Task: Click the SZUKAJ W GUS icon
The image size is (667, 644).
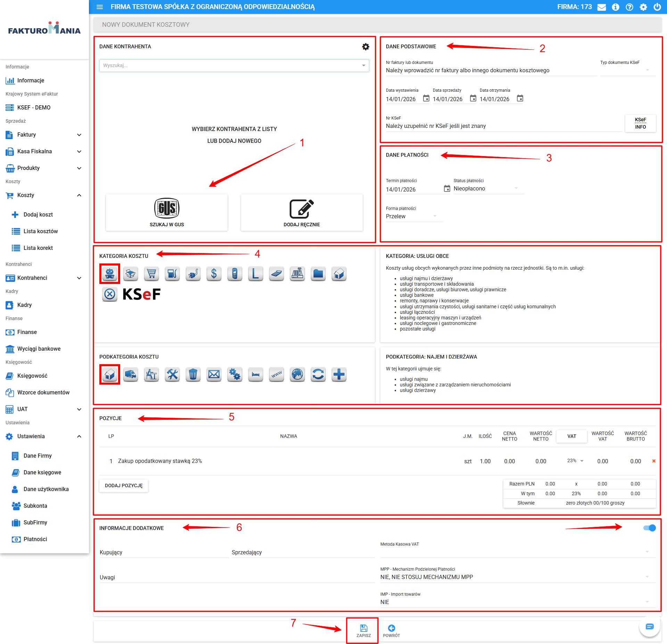Action: pyautogui.click(x=167, y=209)
